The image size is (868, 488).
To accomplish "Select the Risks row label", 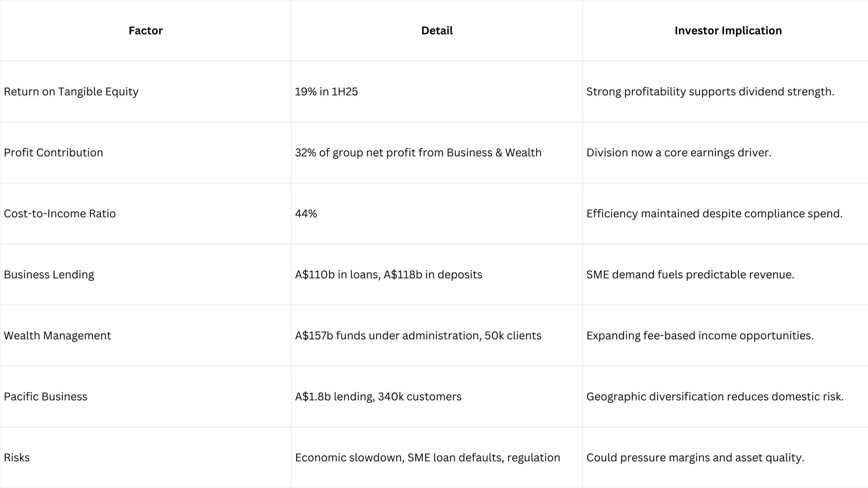I will pyautogui.click(x=17, y=457).
